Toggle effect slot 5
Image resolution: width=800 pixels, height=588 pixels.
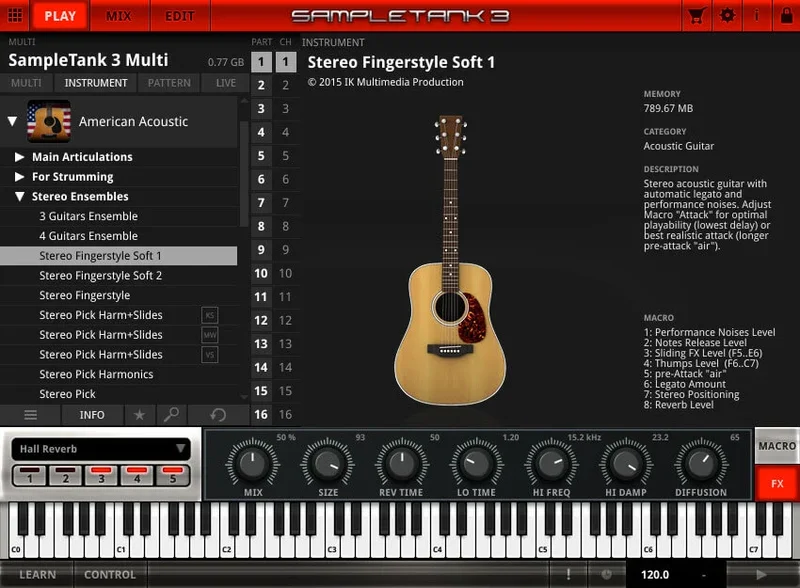click(172, 475)
